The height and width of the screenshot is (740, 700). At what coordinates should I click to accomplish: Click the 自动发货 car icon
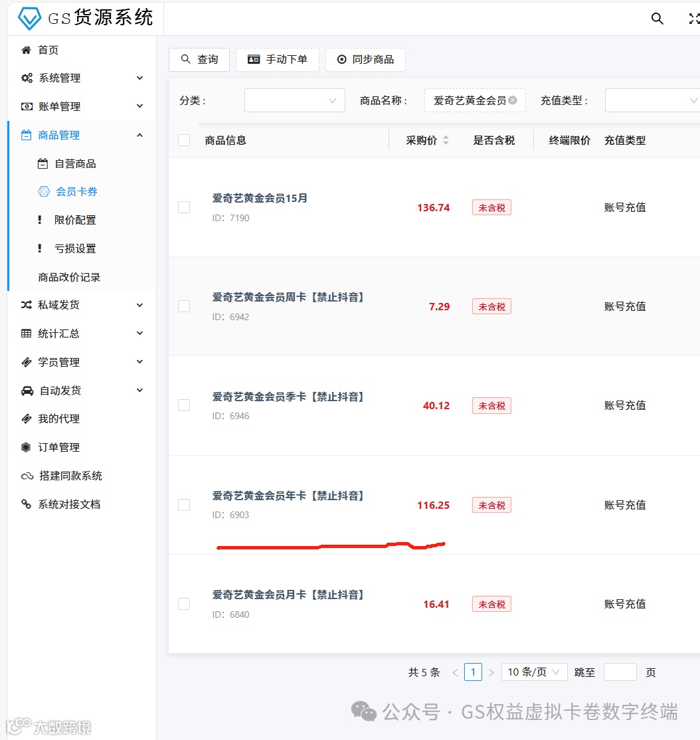coord(27,391)
